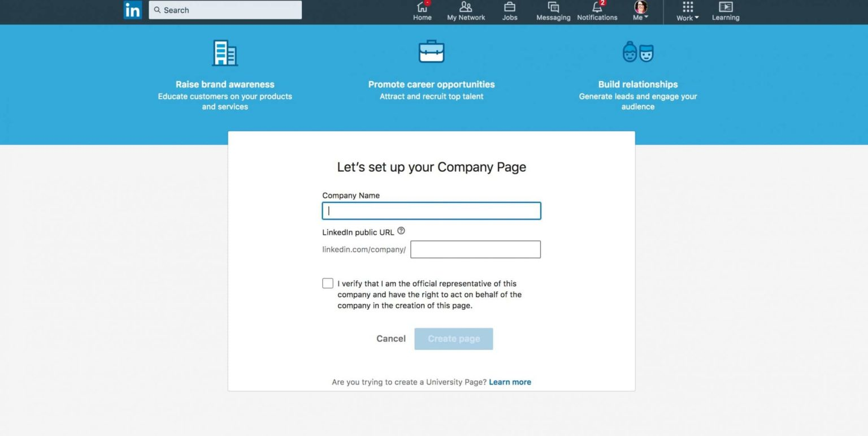Check the official representative verification checkbox
Image resolution: width=868 pixels, height=436 pixels.
click(x=328, y=283)
